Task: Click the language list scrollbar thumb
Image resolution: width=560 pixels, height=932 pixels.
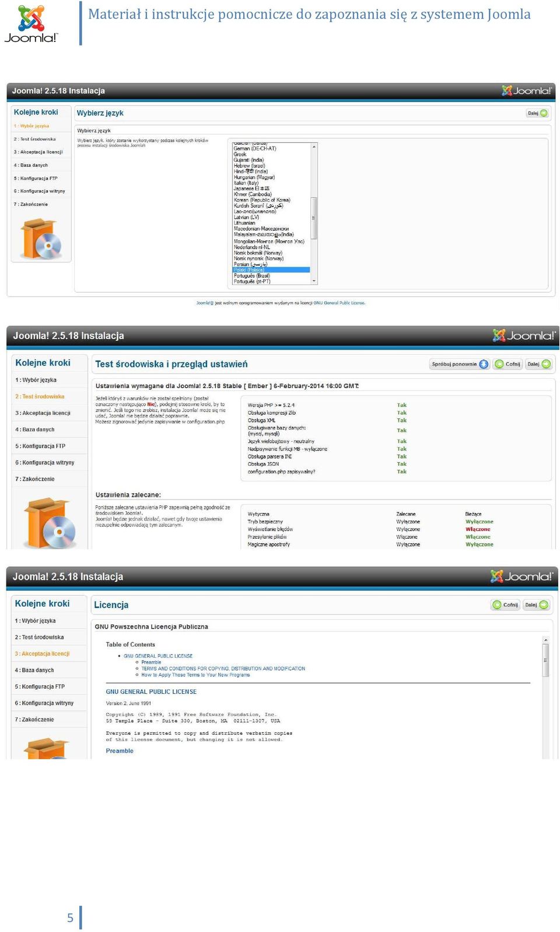Action: (314, 218)
